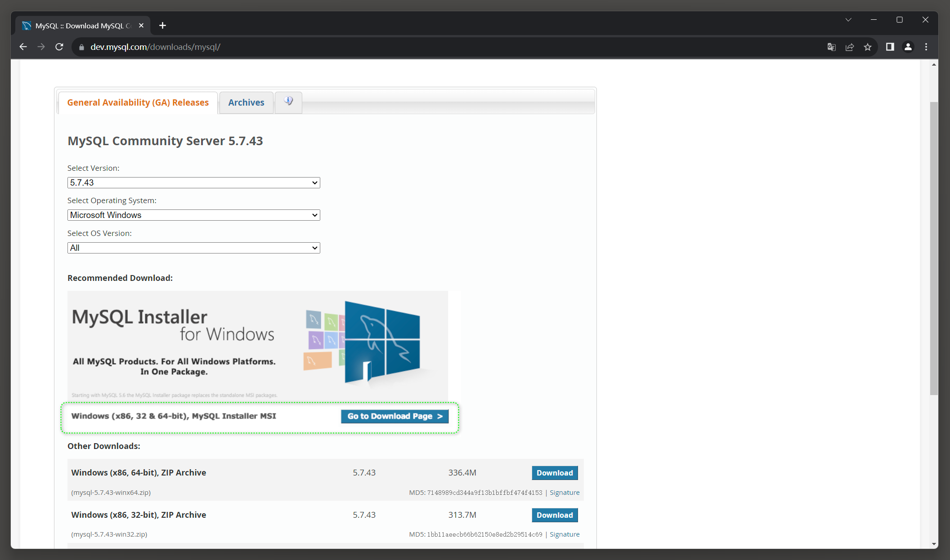Click the 313.7M file size
Viewport: 950px width, 560px height.
pyautogui.click(x=462, y=515)
